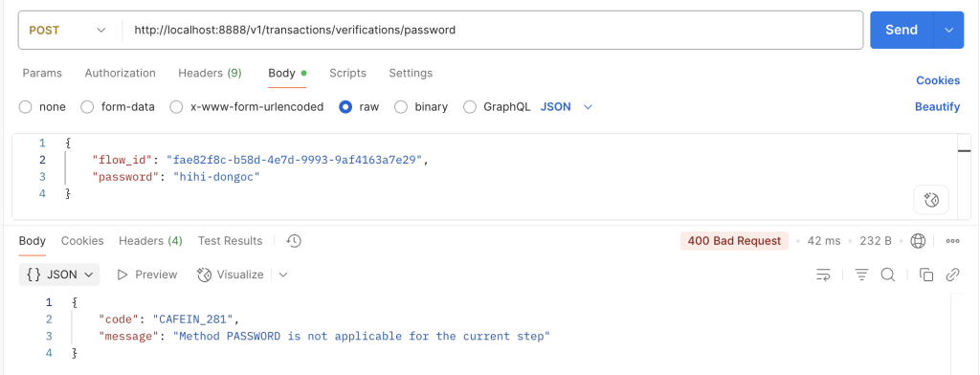Open response history clock icon

click(294, 241)
